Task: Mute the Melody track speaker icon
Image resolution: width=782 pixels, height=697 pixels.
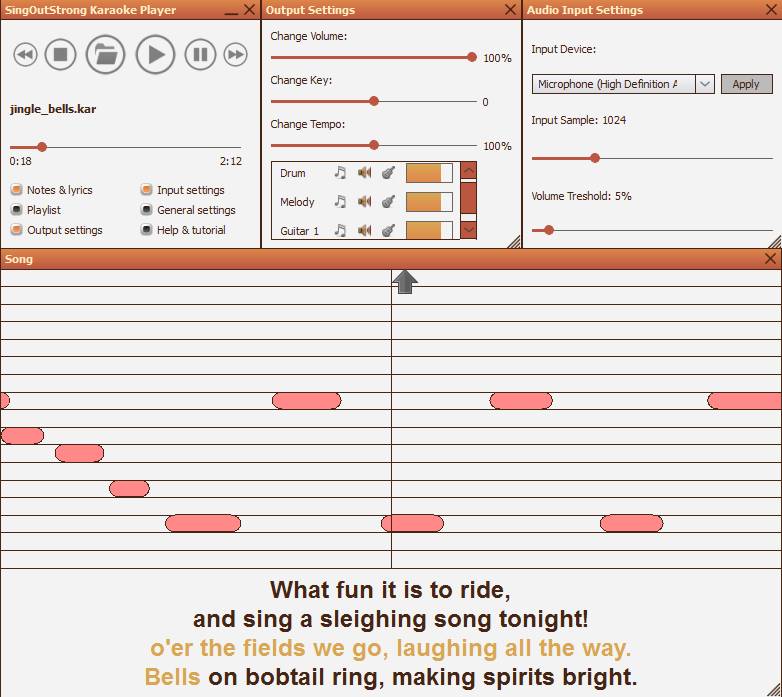Action: 365,201
